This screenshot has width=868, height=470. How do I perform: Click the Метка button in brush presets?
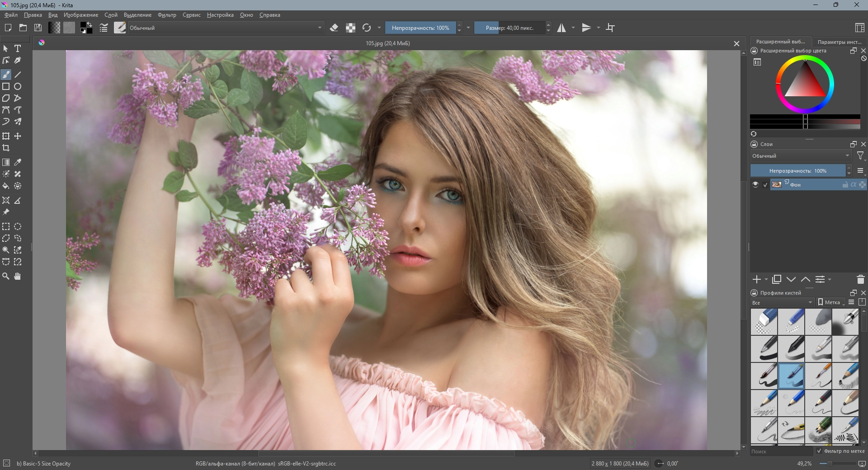click(830, 302)
